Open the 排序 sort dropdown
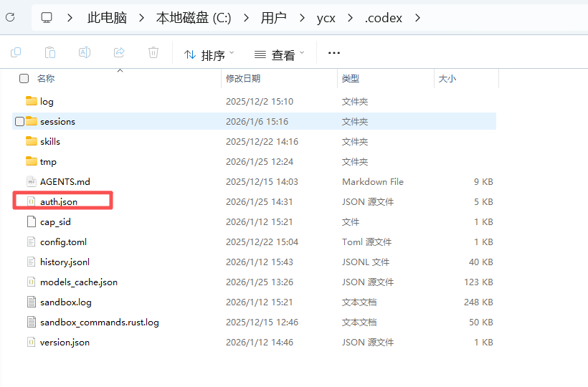The height and width of the screenshot is (387, 588). 209,54
